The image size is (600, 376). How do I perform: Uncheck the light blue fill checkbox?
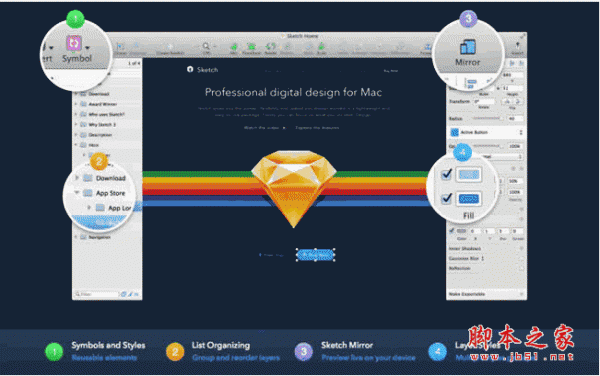447,174
